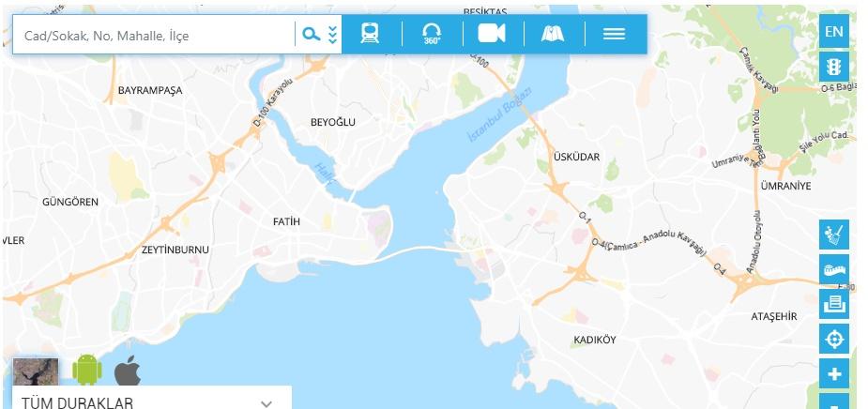Click the ÜMRANİYE district label
The height and width of the screenshot is (409, 868).
pyautogui.click(x=785, y=186)
